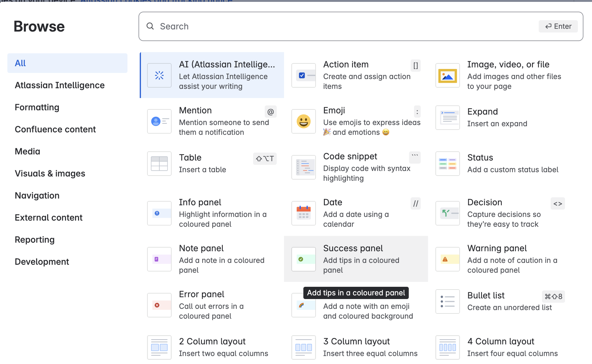
Task: Click the <> shortcut badge on Decision
Action: [x=558, y=204]
